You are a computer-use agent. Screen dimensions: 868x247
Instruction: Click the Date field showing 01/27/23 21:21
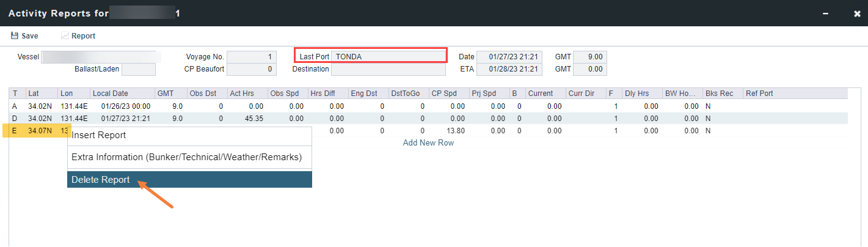509,57
